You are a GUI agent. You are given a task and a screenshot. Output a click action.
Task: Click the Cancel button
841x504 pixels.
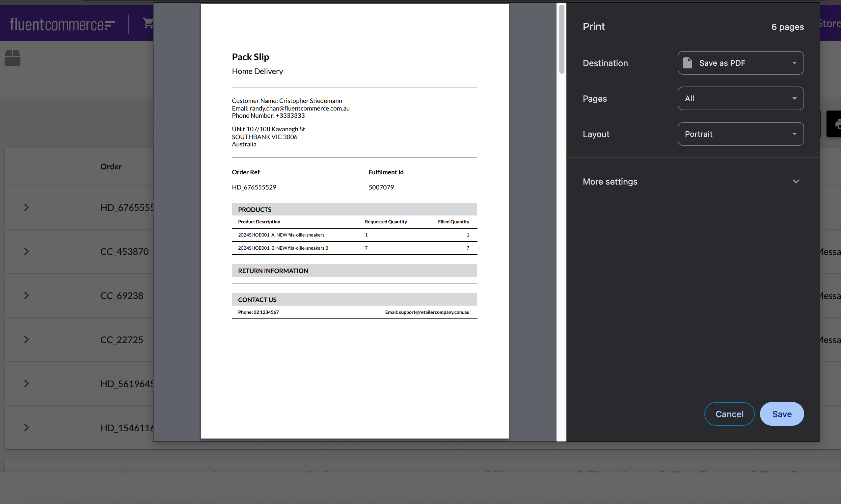pos(729,414)
